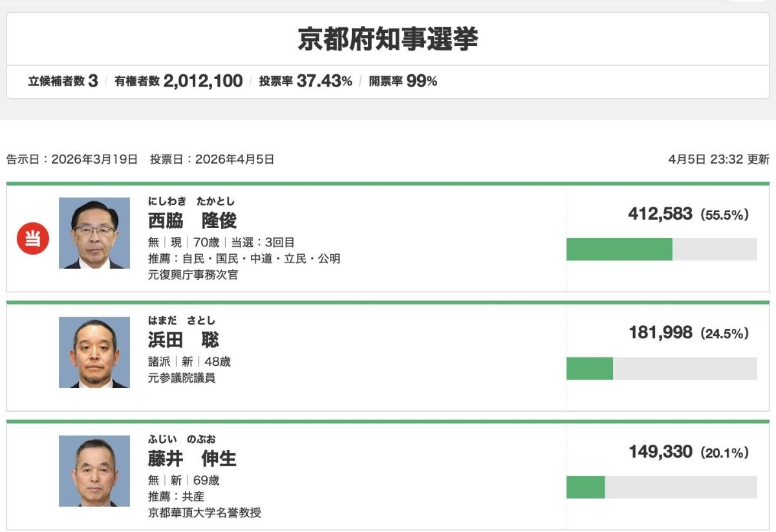776x532 pixels.
Task: Click the 投票率 37.43% turnout figure
Action: click(305, 81)
